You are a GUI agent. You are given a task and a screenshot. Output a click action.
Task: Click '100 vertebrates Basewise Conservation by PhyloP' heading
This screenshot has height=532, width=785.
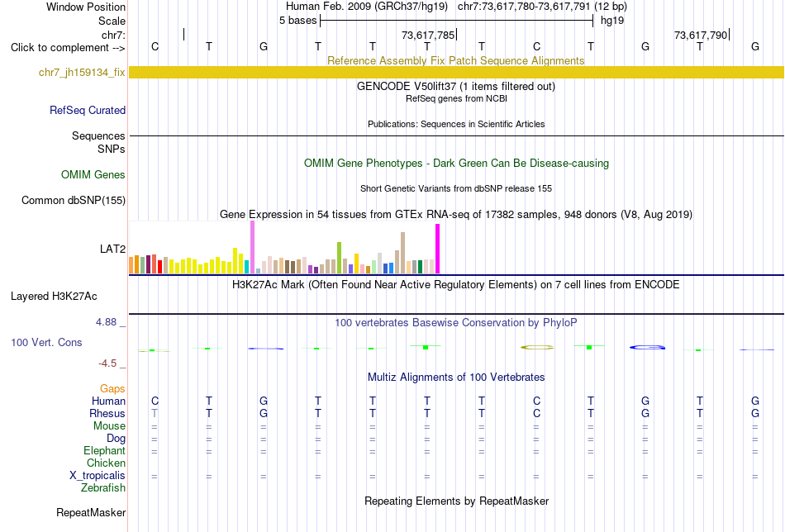[x=456, y=323]
